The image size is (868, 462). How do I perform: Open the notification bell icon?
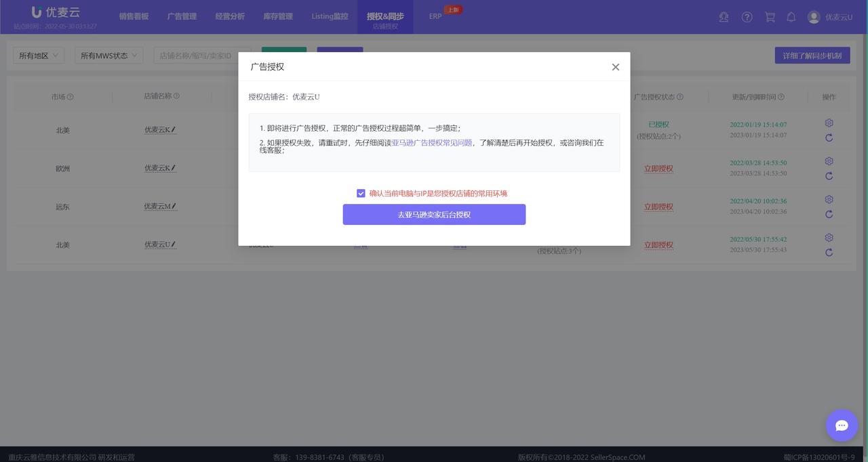click(791, 17)
